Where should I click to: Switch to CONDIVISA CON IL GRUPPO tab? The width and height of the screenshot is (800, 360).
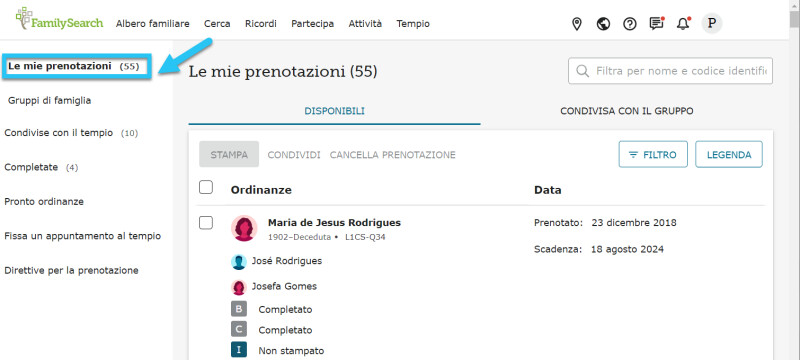tap(627, 111)
